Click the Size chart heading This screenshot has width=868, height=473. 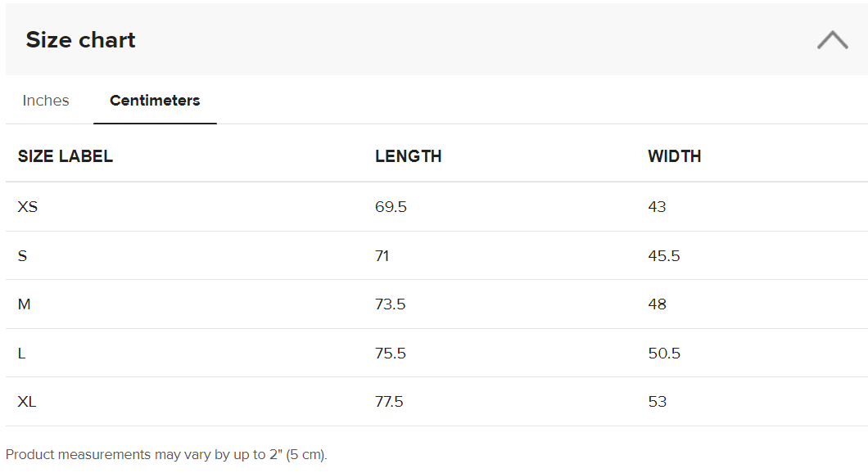[81, 40]
